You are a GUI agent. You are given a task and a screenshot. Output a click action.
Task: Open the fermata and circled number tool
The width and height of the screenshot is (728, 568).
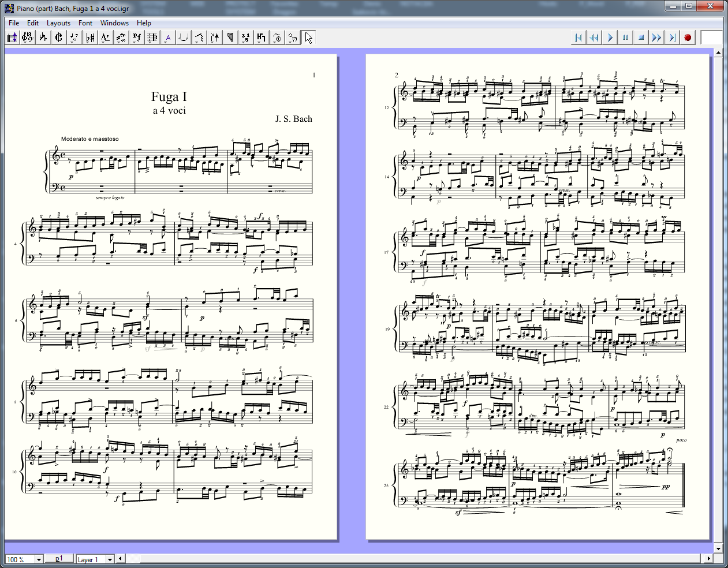tap(277, 38)
